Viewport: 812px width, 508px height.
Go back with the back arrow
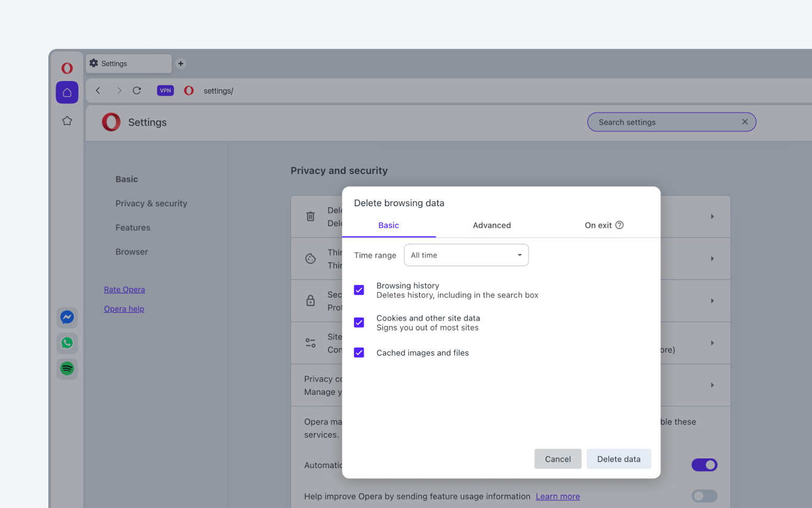pyautogui.click(x=98, y=91)
